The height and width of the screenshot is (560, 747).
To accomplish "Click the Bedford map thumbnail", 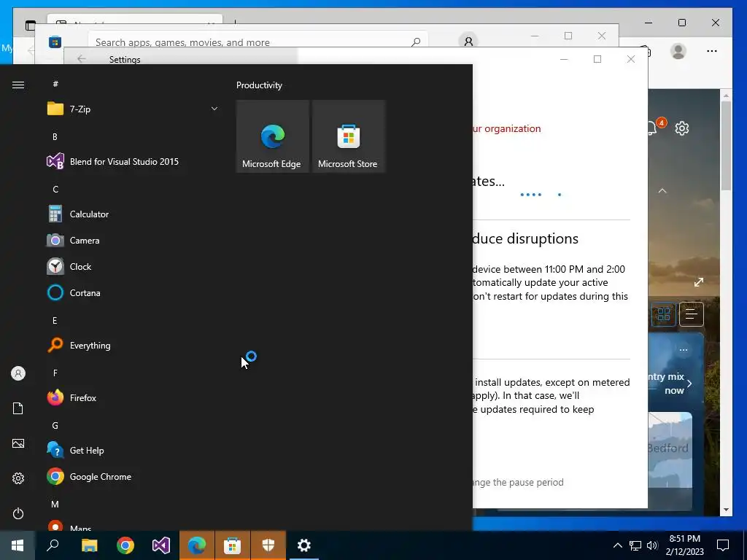I will click(x=670, y=451).
